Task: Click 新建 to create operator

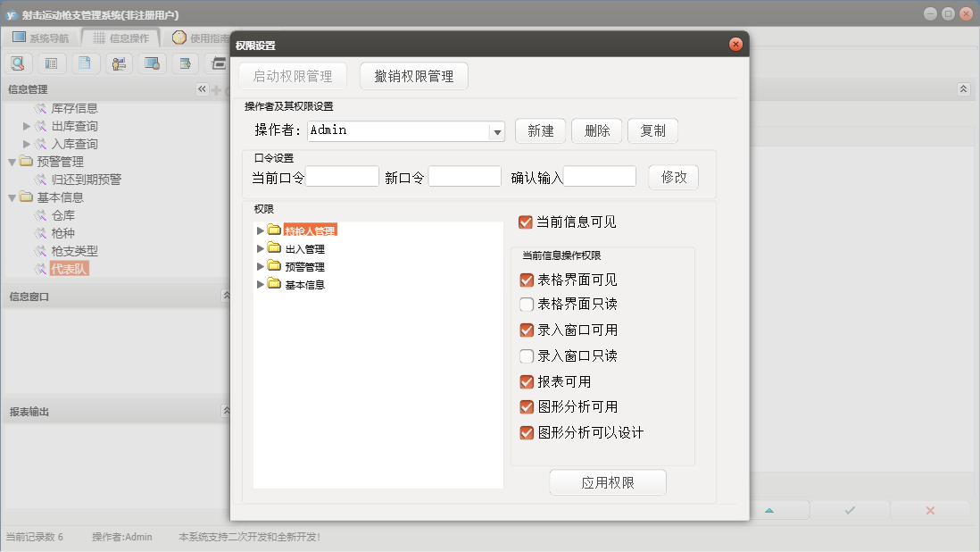Action: pos(541,130)
